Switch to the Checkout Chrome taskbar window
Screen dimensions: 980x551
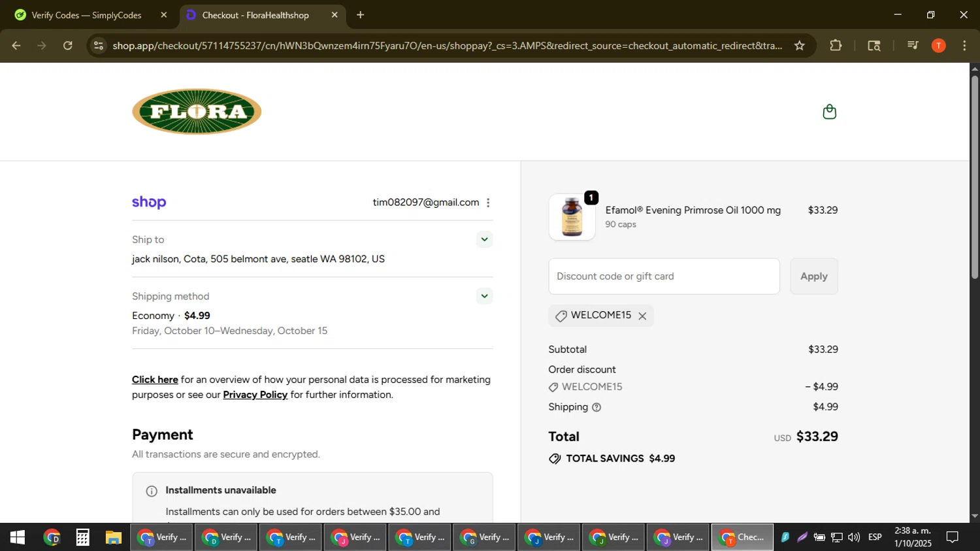click(742, 537)
